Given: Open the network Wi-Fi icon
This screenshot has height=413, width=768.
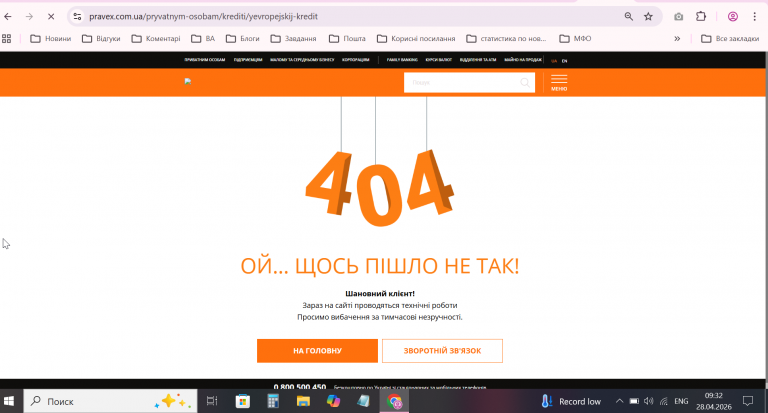Looking at the screenshot, I should [x=664, y=401].
